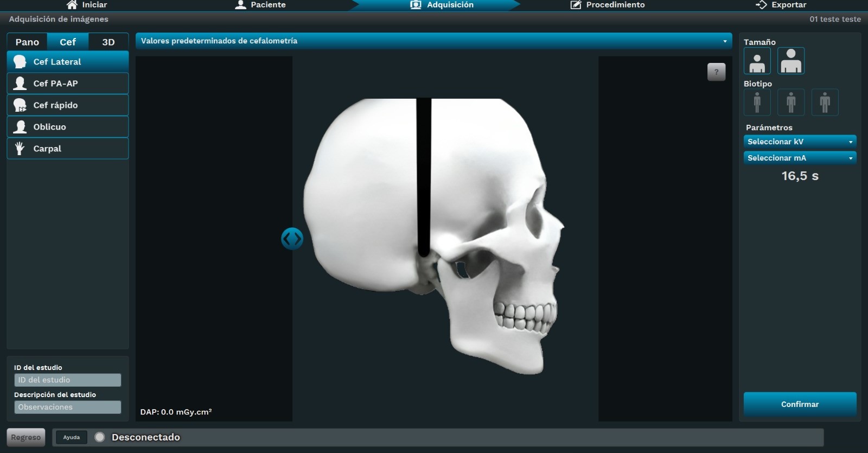Click the Regreso button
The width and height of the screenshot is (868, 453).
coord(25,437)
